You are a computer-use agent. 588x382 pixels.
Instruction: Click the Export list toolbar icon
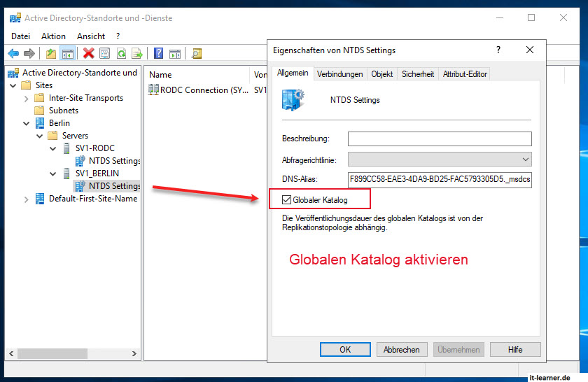click(137, 54)
